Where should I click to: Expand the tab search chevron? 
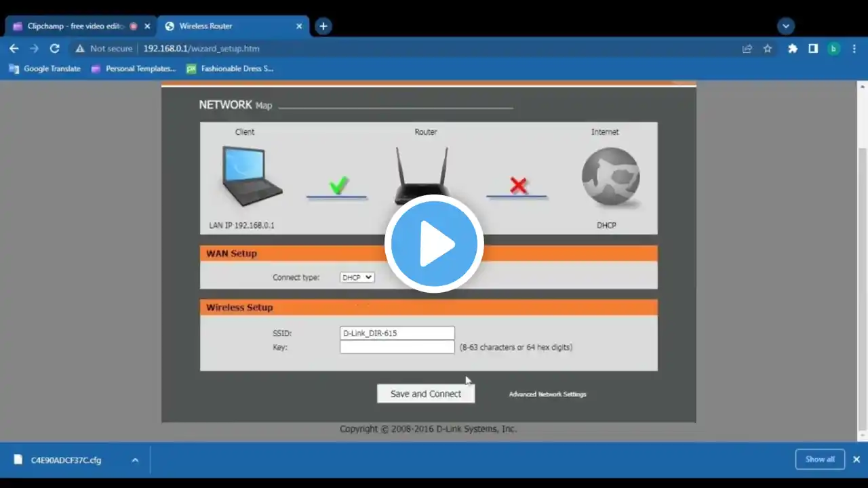pos(786,26)
